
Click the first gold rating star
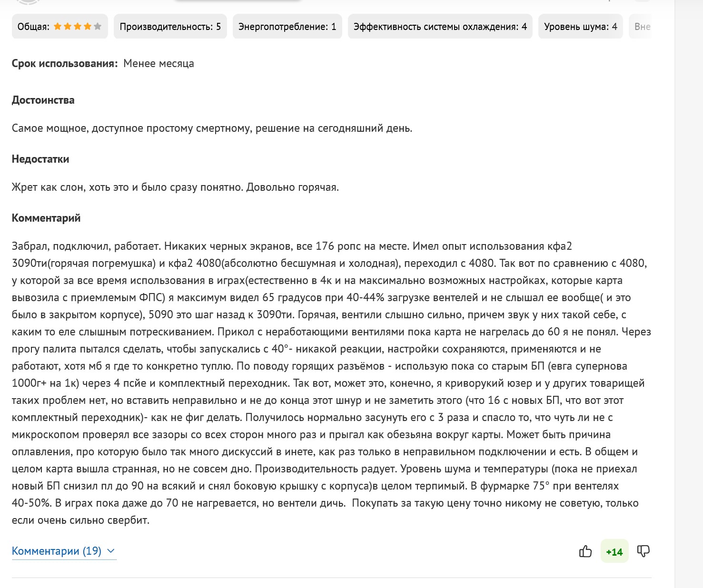point(58,27)
